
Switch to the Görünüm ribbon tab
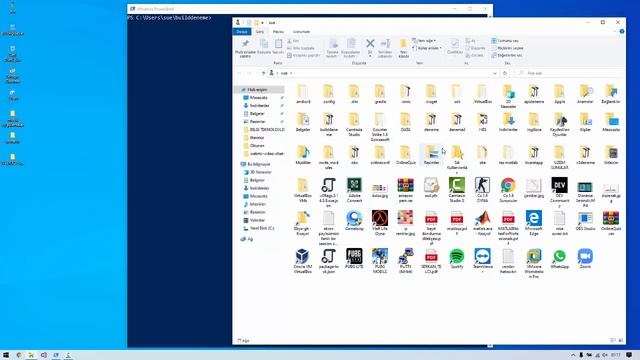tap(301, 31)
